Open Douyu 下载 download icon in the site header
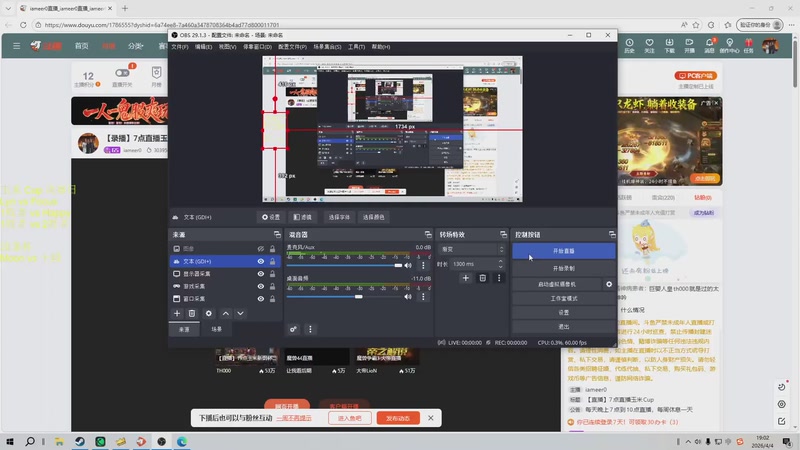Viewport: 800px width, 450px height. coord(669,45)
